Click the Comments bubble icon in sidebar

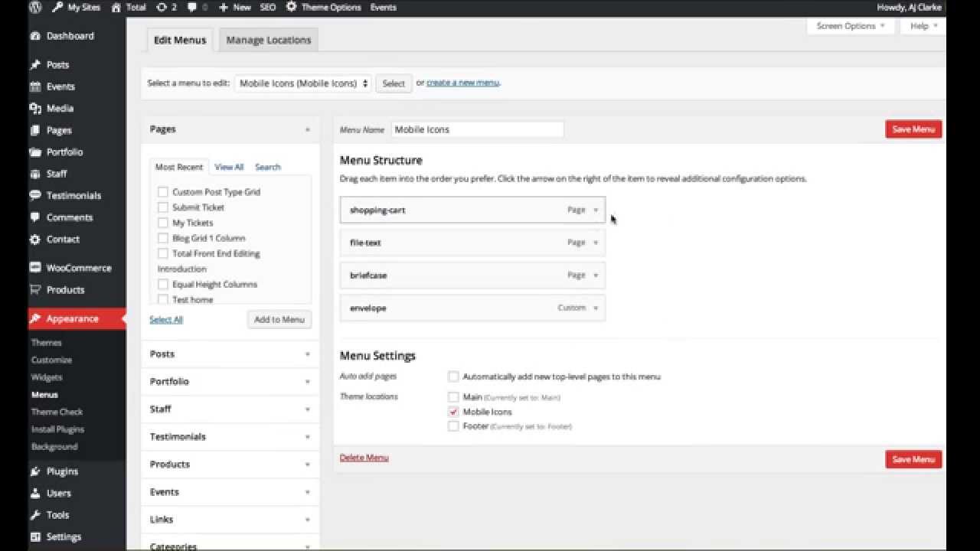click(35, 217)
